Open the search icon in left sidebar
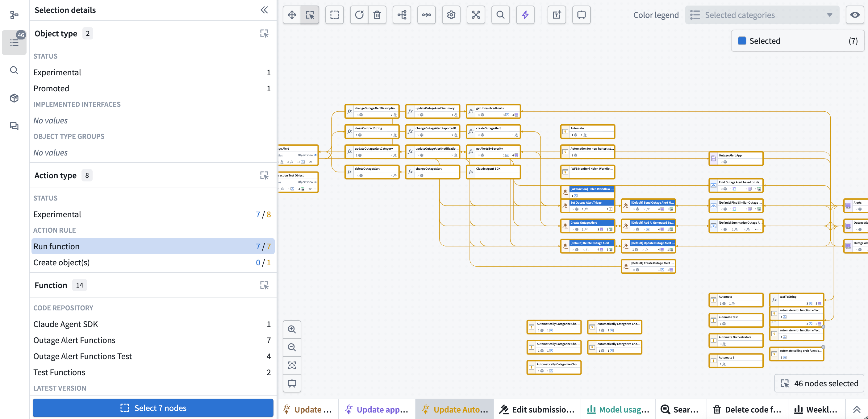Viewport: 868px width, 419px height. point(14,70)
